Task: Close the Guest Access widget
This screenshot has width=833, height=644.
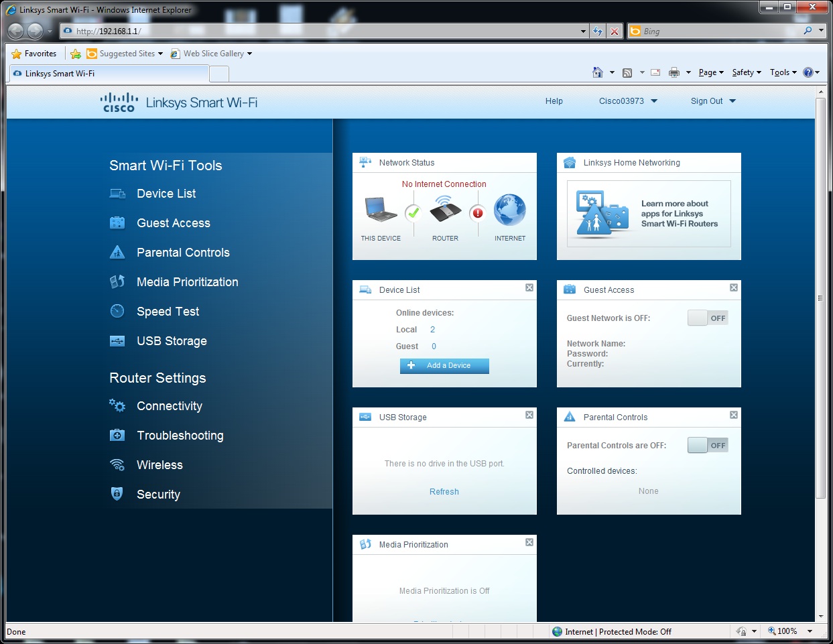Action: (x=734, y=287)
